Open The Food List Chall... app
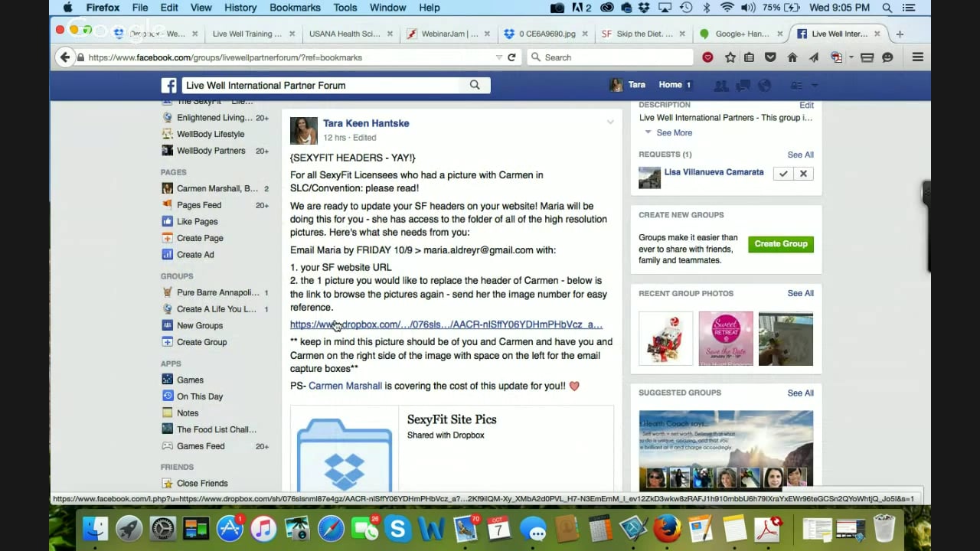Screen dimensions: 980x551 pos(217,429)
